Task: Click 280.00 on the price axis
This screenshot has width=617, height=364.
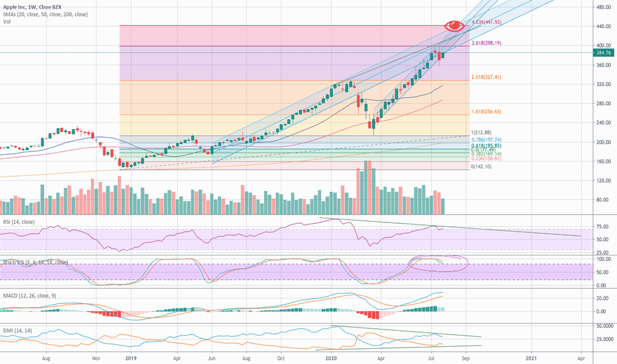Action: pos(604,103)
